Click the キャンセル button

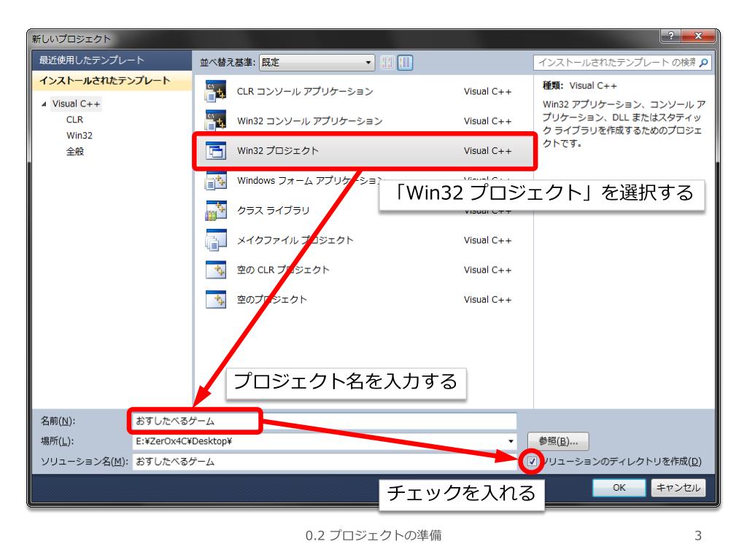click(678, 488)
